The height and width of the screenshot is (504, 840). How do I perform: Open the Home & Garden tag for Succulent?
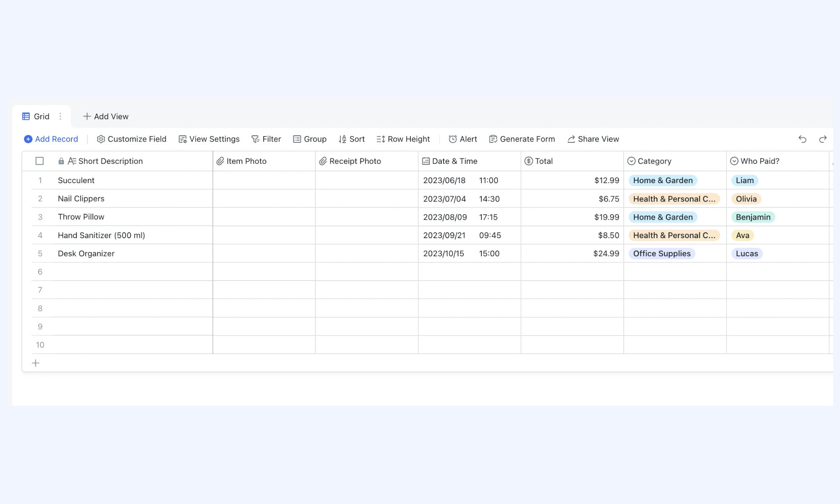pos(663,180)
